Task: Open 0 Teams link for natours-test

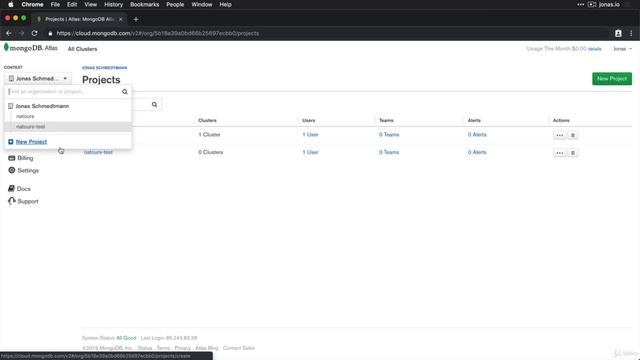Action: (389, 152)
